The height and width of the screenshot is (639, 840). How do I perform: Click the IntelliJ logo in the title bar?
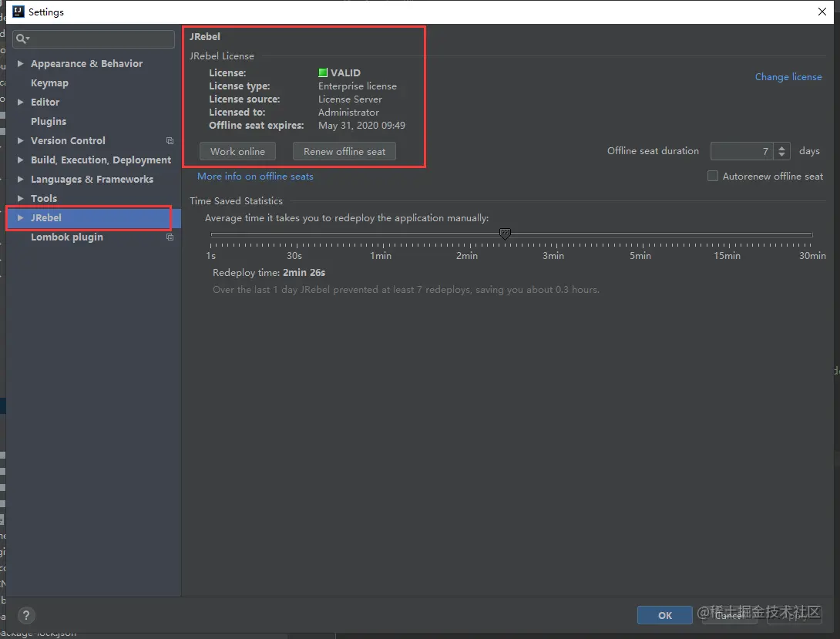18,12
